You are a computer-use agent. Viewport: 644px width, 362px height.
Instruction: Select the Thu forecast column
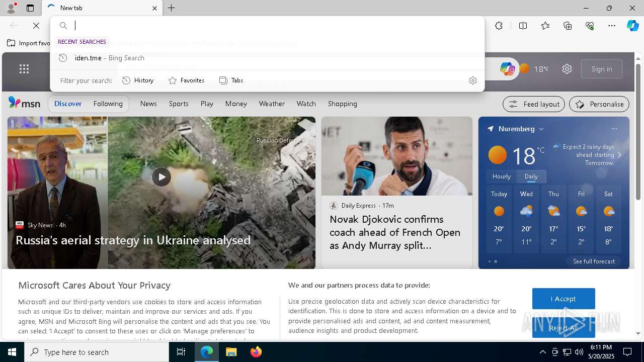pos(553,218)
